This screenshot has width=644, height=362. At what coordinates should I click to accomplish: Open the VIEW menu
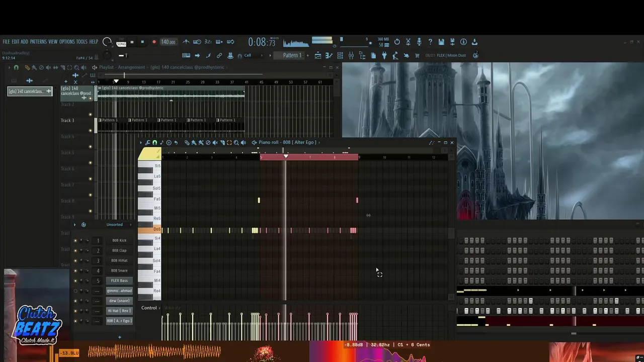tap(53, 42)
